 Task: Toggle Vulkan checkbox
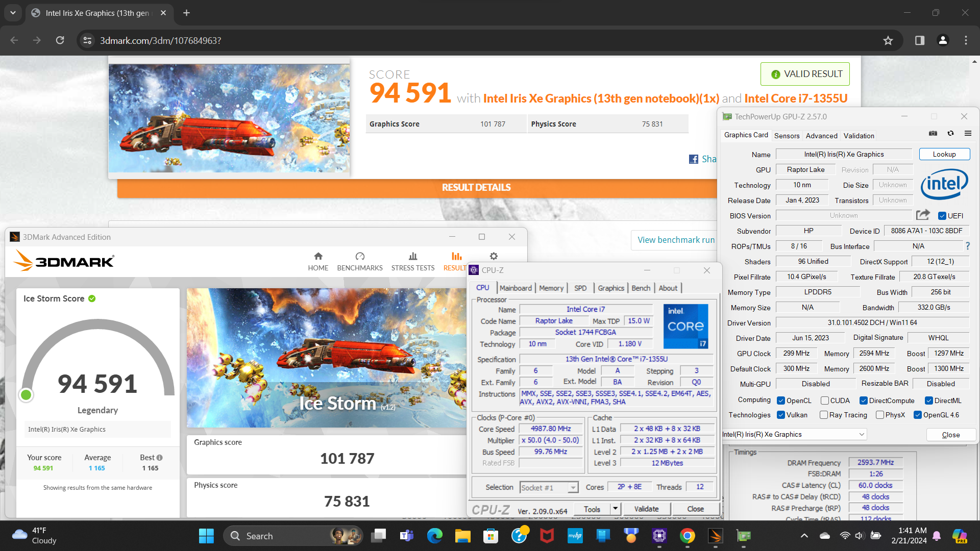point(780,415)
